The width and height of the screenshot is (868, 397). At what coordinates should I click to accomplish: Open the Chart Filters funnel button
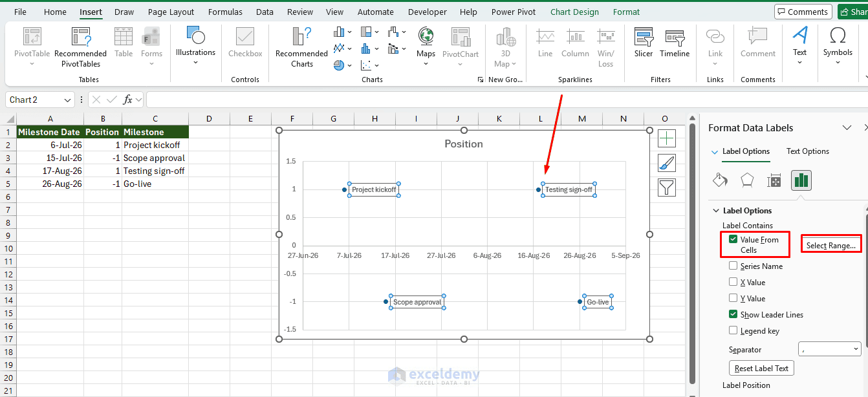click(x=667, y=188)
